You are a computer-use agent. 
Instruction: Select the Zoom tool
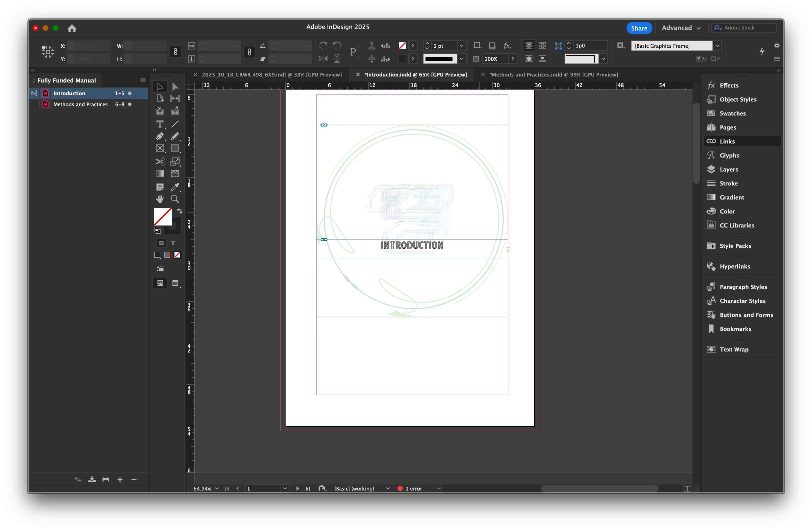pyautogui.click(x=175, y=199)
